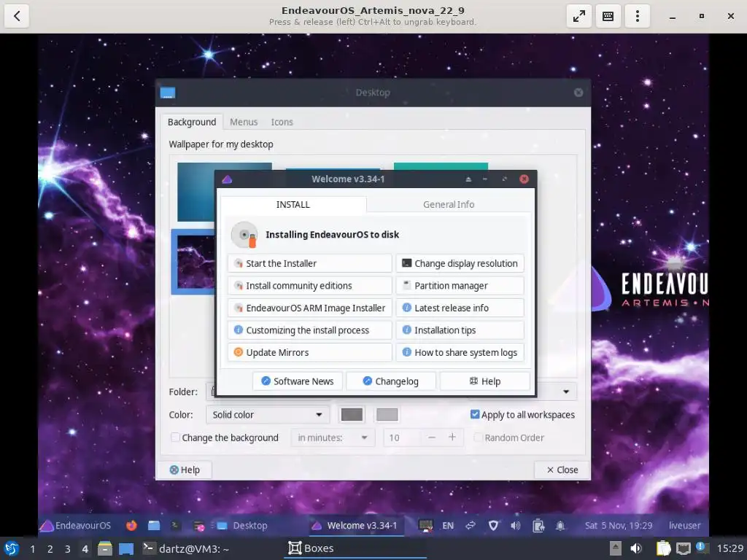The image size is (747, 560).
Task: Select Welcome v3.34-1 in guest taskbar
Action: [355, 525]
